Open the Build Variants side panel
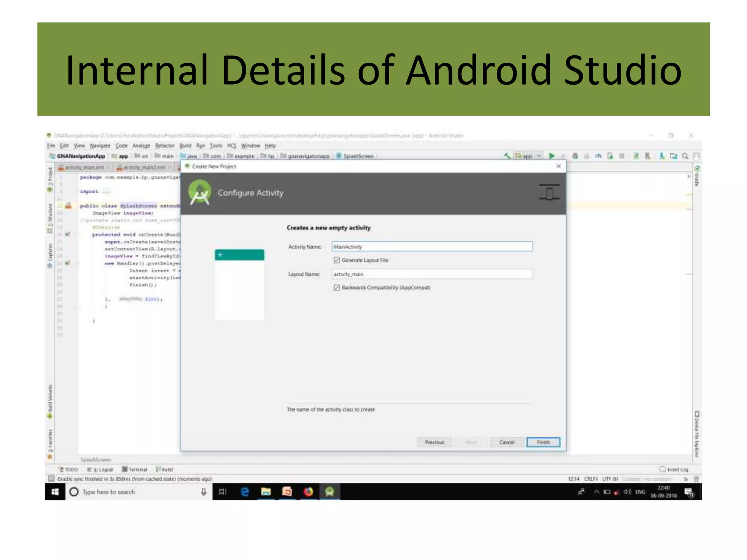The height and width of the screenshot is (560, 747). (x=50, y=401)
